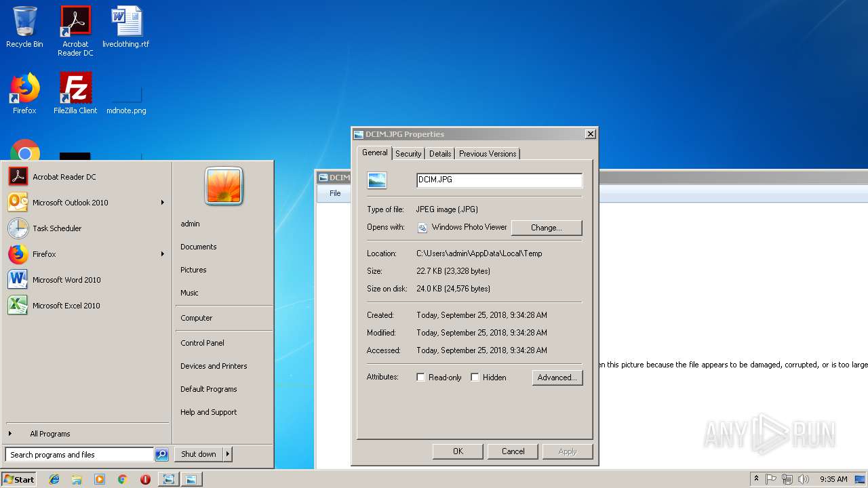Click the Windows Photo Viewer icon
This screenshot has width=868, height=488.
[x=422, y=228]
